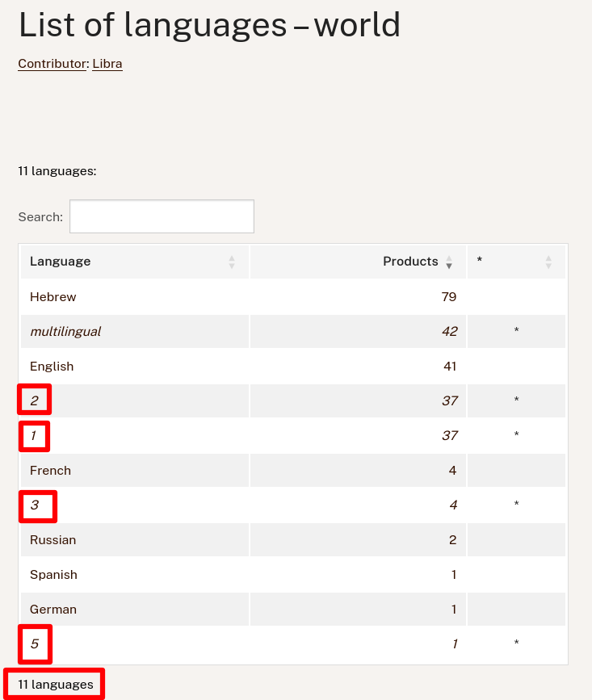Image resolution: width=592 pixels, height=700 pixels.
Task: Click English's product count 41
Action: [x=450, y=367]
